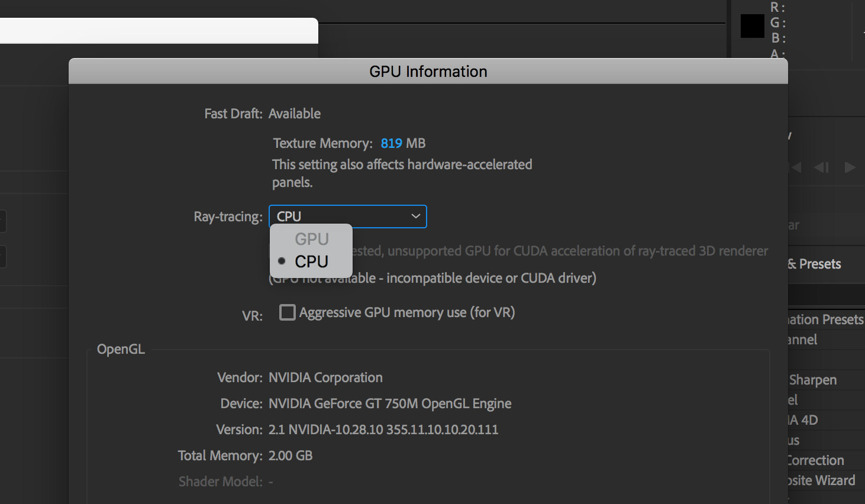Expand the CINEMA 4D effects category
The height and width of the screenshot is (504, 865).
803,420
